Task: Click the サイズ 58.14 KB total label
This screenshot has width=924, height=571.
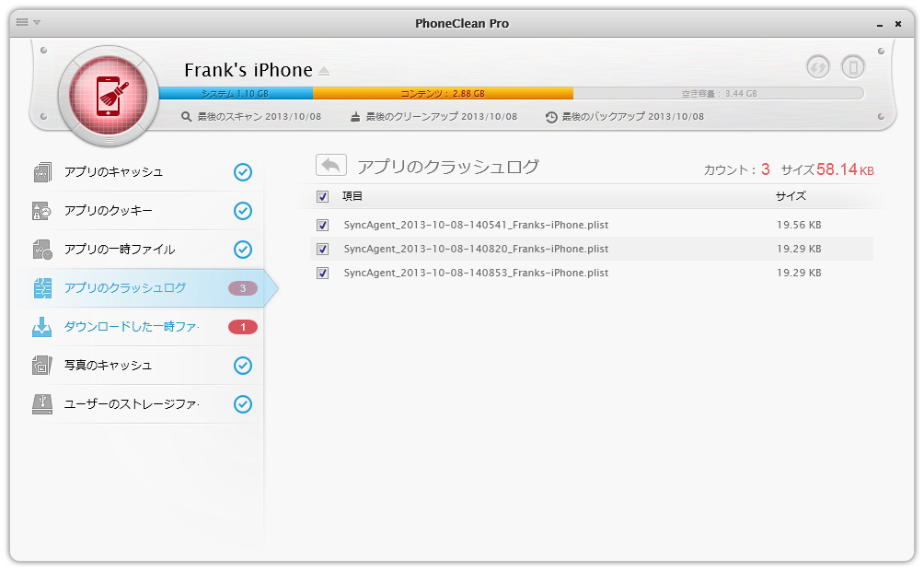Action: coord(827,169)
